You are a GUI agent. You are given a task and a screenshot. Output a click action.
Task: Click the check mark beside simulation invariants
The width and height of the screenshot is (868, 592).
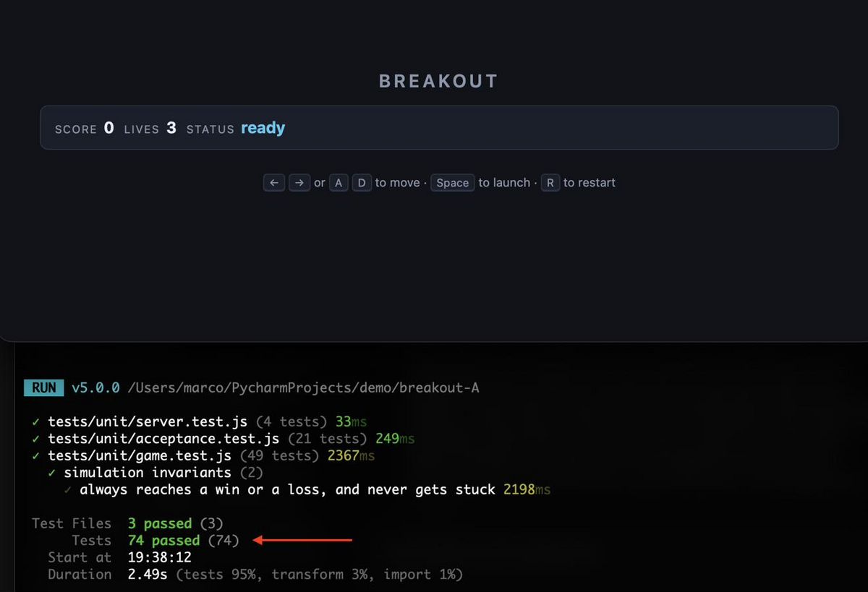point(52,473)
